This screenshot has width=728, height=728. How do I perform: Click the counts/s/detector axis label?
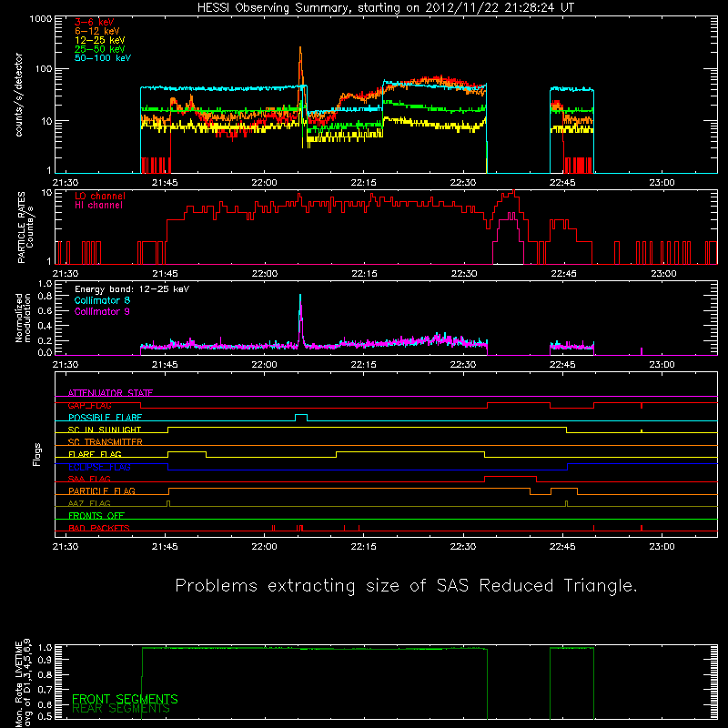(19, 95)
